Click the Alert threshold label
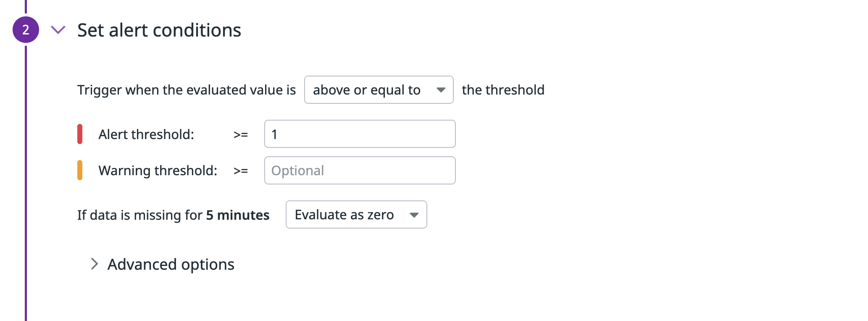 tap(146, 134)
